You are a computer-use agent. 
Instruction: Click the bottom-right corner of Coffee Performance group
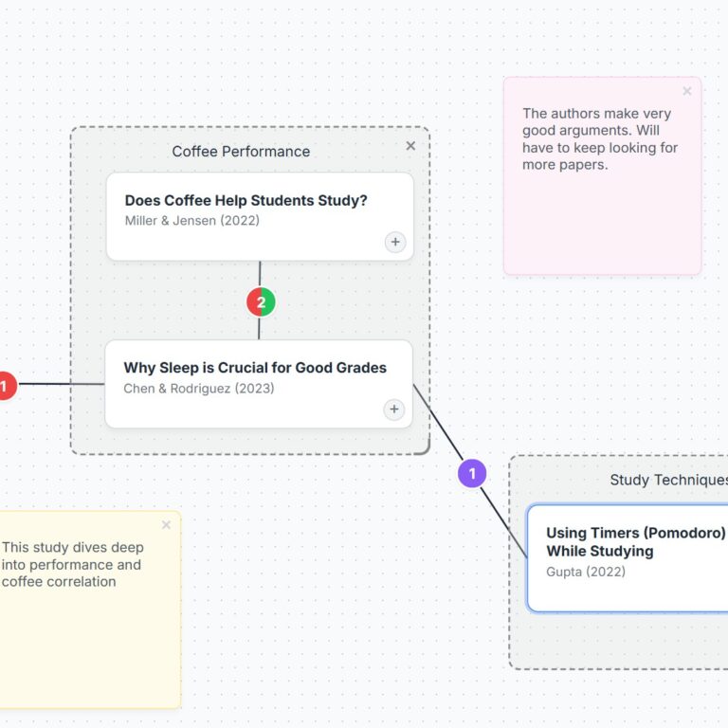click(427, 450)
